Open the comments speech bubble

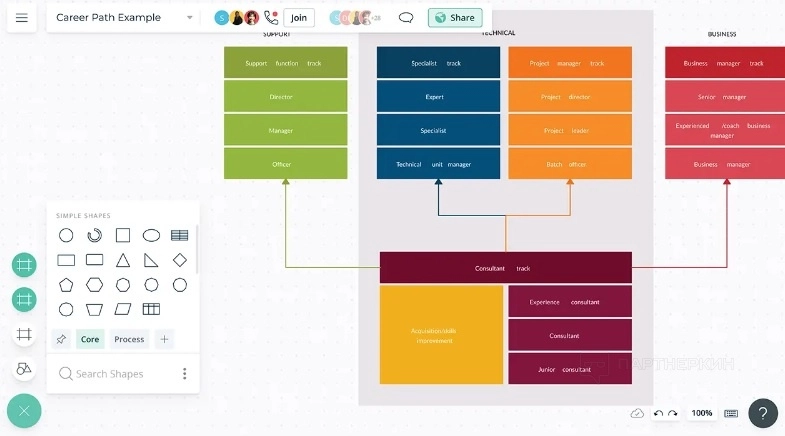pyautogui.click(x=406, y=18)
